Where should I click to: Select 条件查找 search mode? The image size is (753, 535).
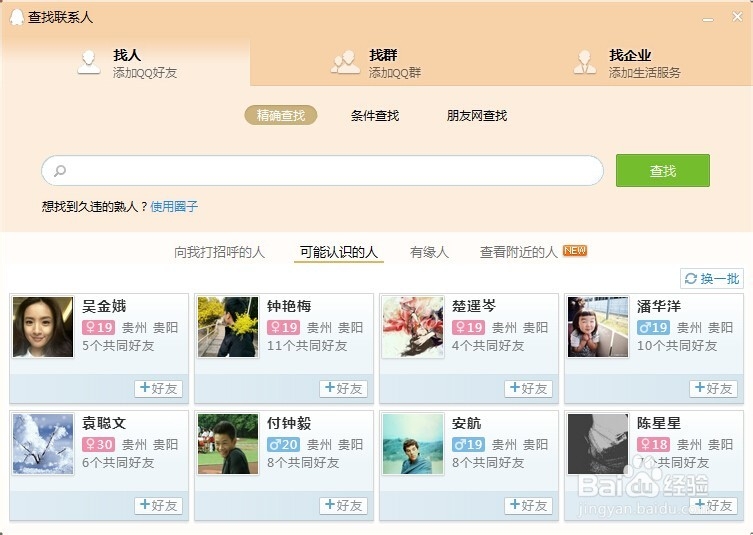coord(375,116)
